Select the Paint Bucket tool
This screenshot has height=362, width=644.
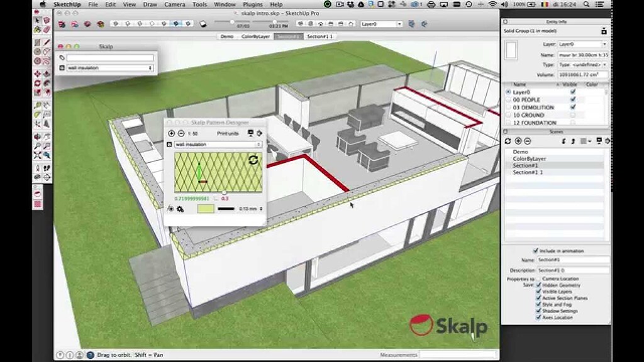(x=37, y=28)
